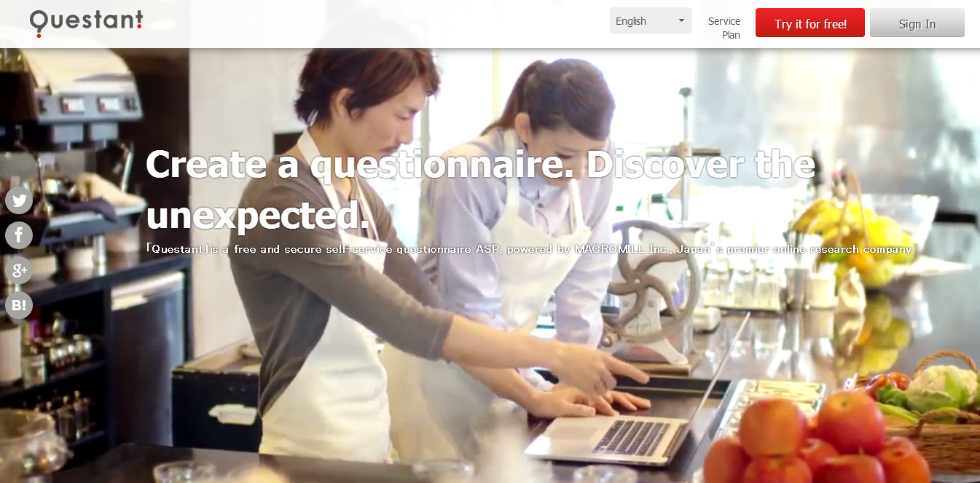
Task: Click the Discover the unexpected headline text
Action: point(480,189)
